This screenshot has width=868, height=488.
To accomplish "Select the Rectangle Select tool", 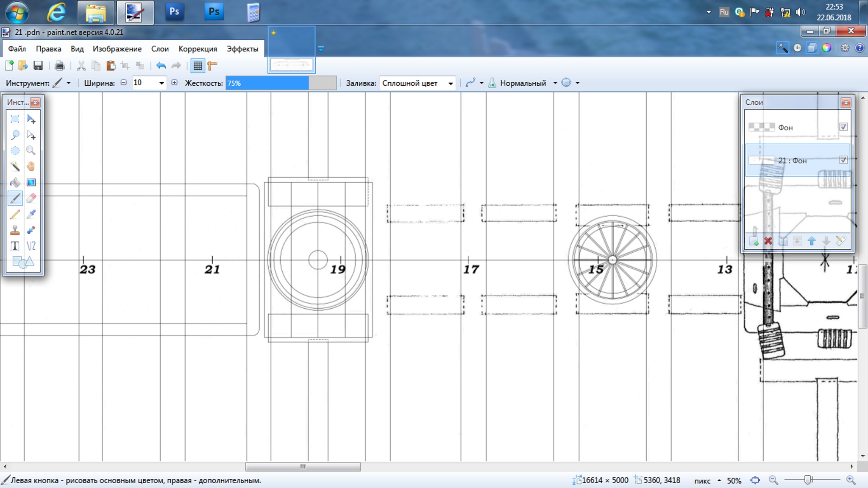I will 15,119.
